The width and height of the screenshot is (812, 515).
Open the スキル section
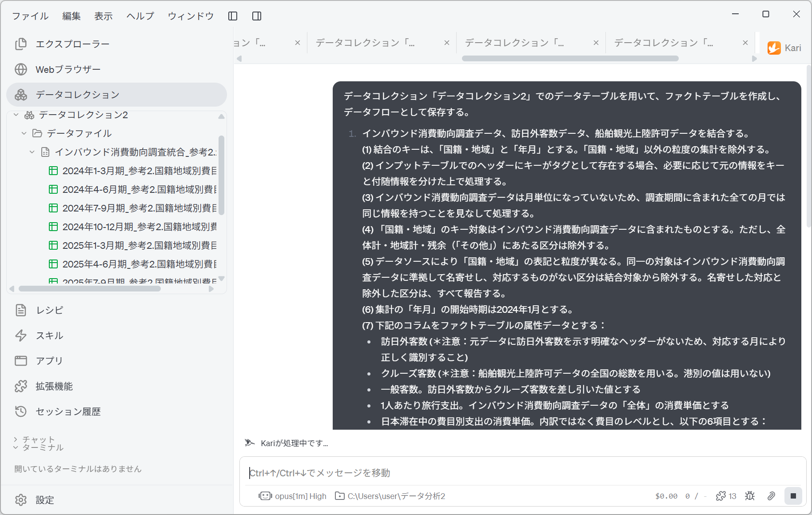tap(116, 335)
